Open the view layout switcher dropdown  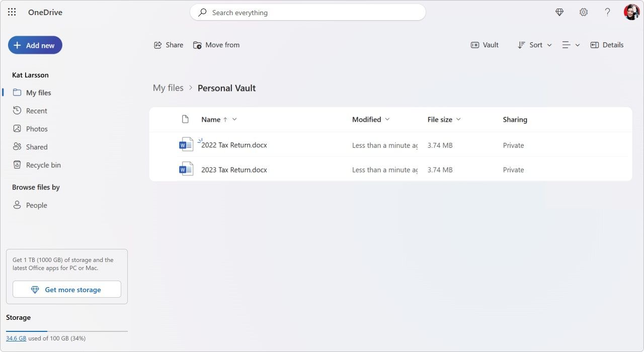pos(571,45)
